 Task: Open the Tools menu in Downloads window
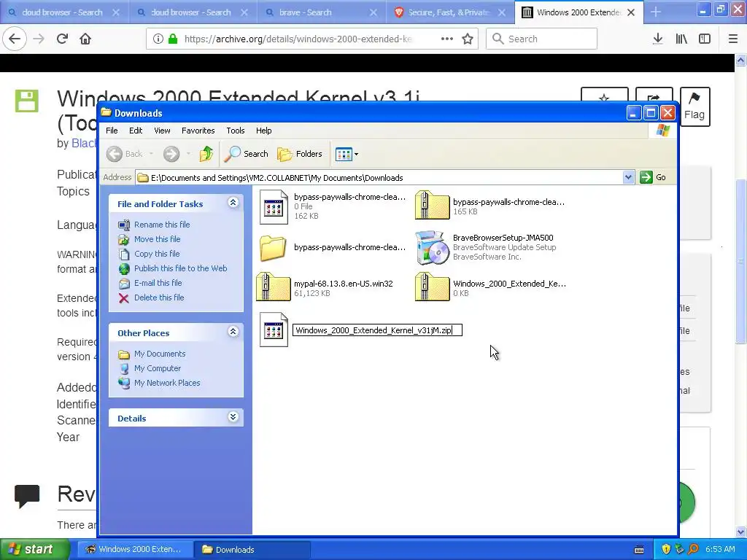click(x=236, y=131)
